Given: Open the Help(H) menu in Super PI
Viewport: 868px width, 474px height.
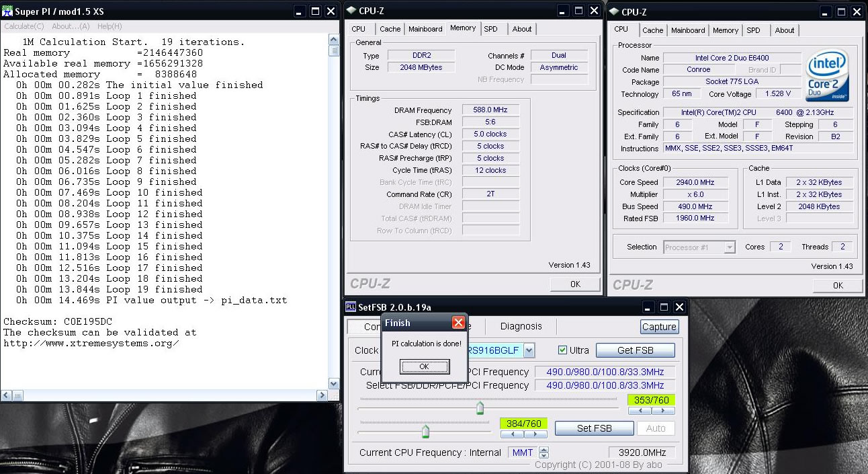Looking at the screenshot, I should coord(110,26).
